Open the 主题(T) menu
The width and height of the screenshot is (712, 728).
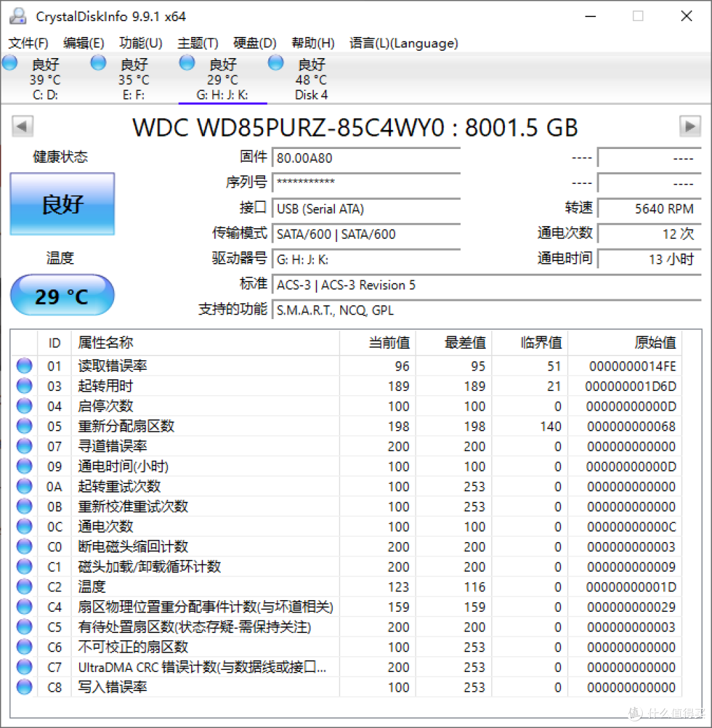[198, 43]
